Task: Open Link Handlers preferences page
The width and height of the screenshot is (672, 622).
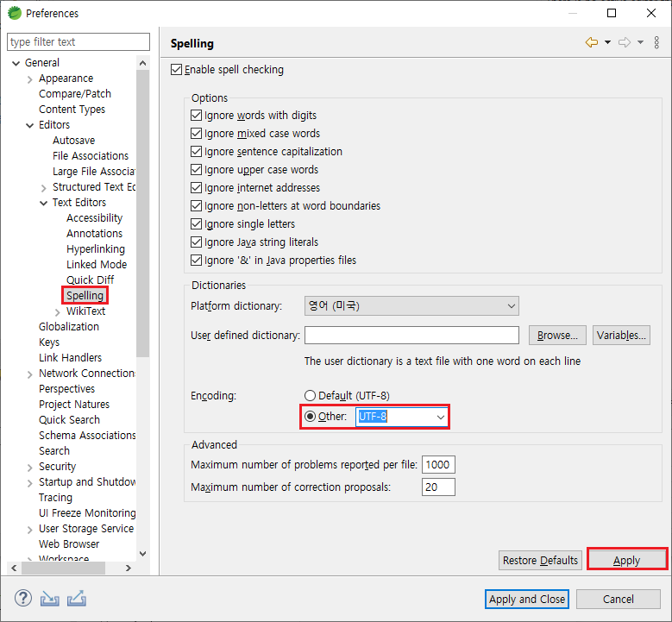Action: (70, 357)
